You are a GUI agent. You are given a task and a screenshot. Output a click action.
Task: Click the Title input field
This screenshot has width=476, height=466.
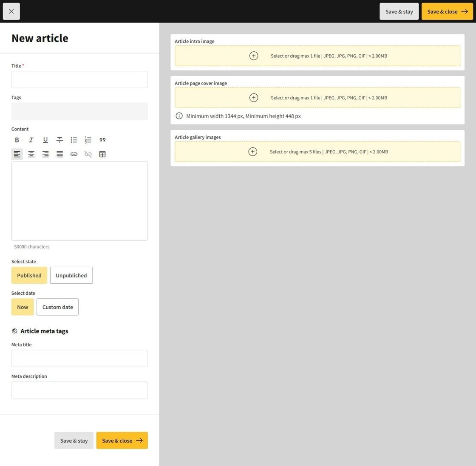point(79,79)
